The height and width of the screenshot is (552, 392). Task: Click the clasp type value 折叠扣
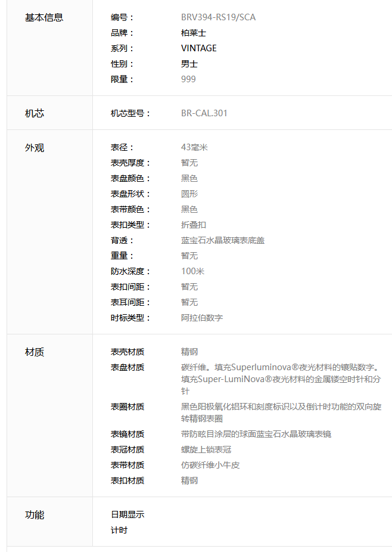(x=194, y=225)
